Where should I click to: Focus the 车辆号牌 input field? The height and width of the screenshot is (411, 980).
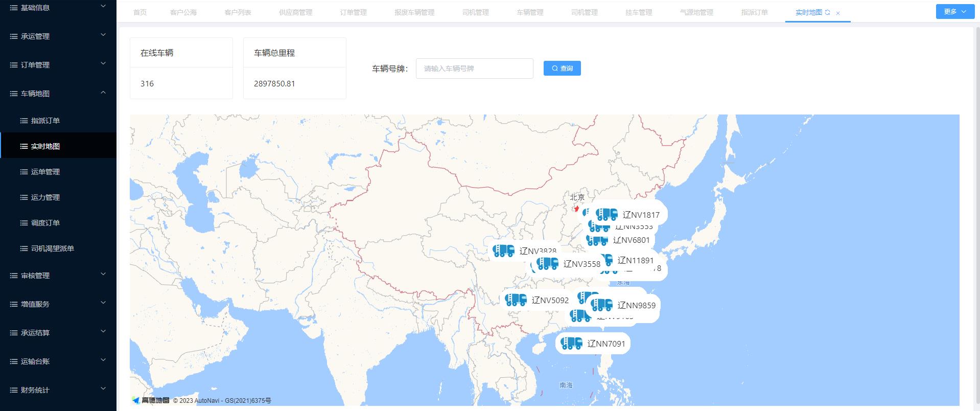click(475, 68)
